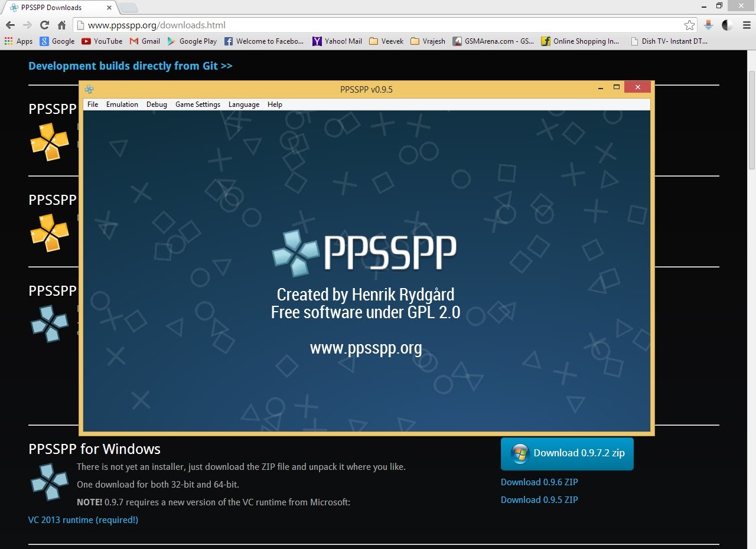The height and width of the screenshot is (549, 756).
Task: Click the blue icon beside PPSSPP for Windows
Action: pos(50,482)
